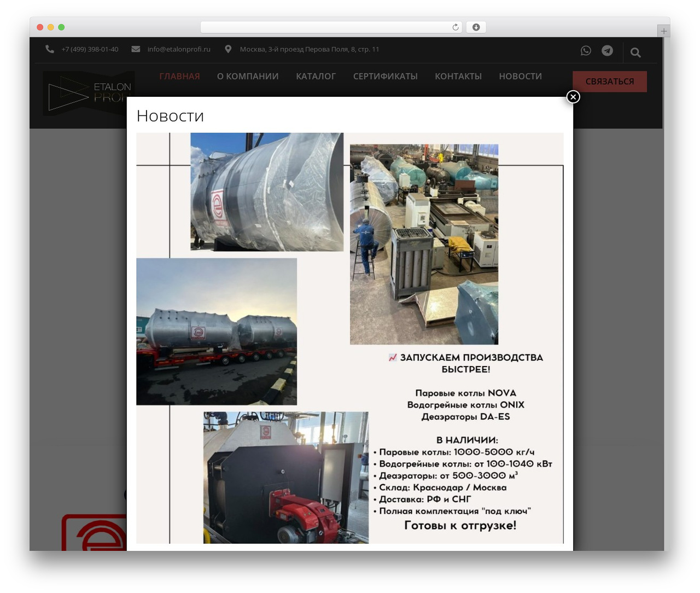Click the wrapped boiler tank photo
The height and width of the screenshot is (593, 700).
(x=267, y=192)
